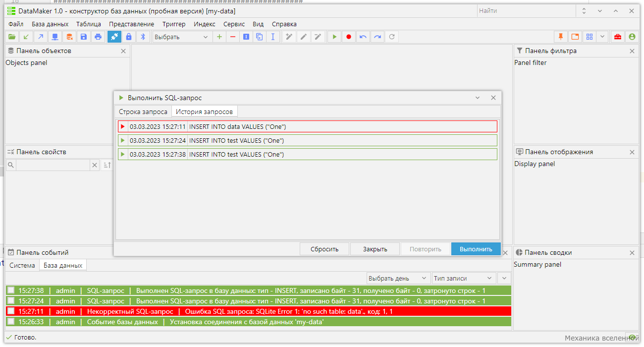Click the grey refresh toolbar icon
This screenshot has width=644, height=347.
click(392, 37)
